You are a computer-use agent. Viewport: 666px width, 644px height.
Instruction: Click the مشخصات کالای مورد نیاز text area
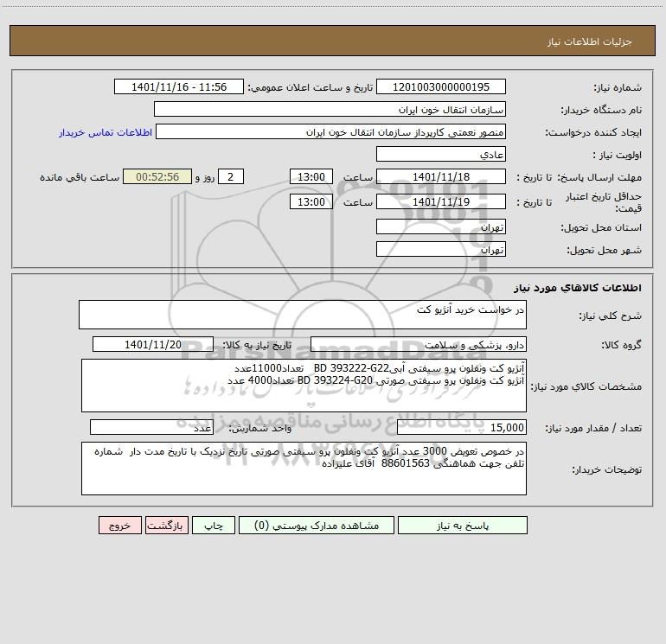coord(304,386)
